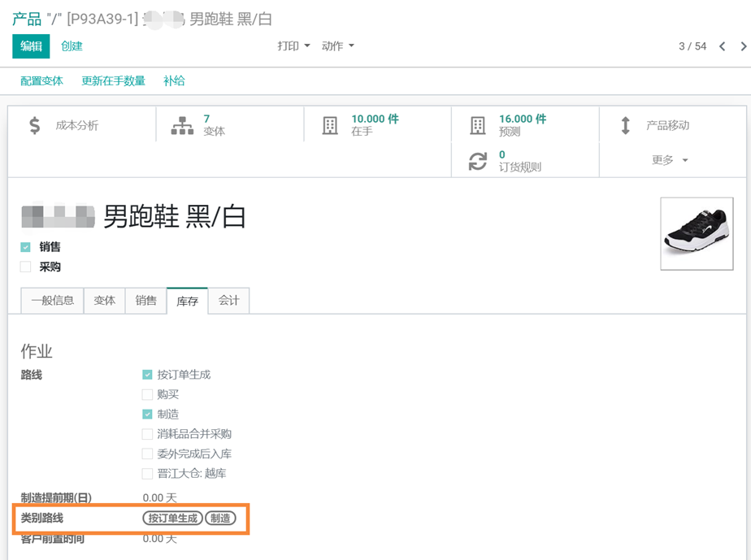The width and height of the screenshot is (751, 560).
Task: Click the forecast building icon
Action: click(478, 125)
